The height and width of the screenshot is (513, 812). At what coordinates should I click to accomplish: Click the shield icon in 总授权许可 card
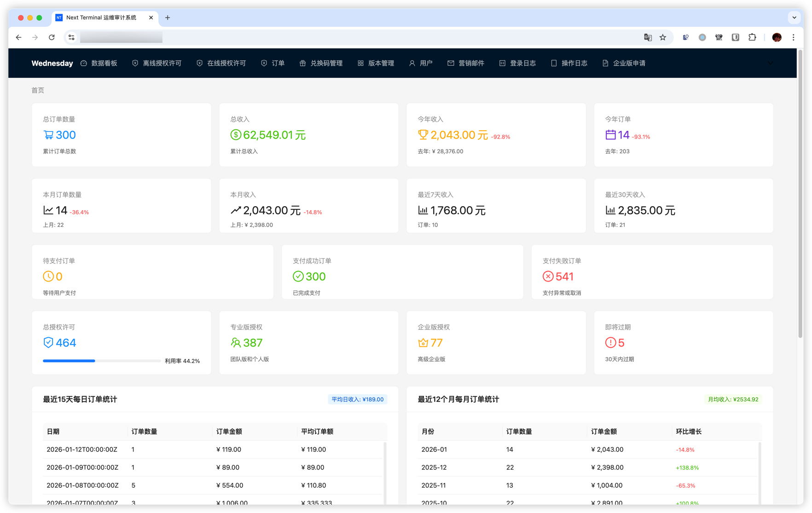pyautogui.click(x=48, y=343)
